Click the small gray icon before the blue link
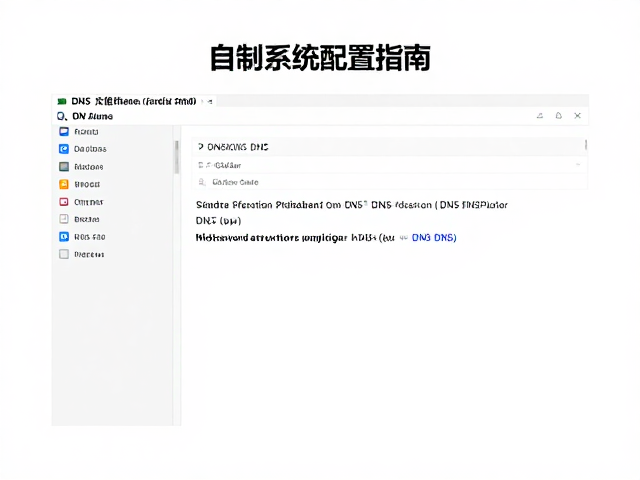The width and height of the screenshot is (640, 480). click(x=404, y=238)
